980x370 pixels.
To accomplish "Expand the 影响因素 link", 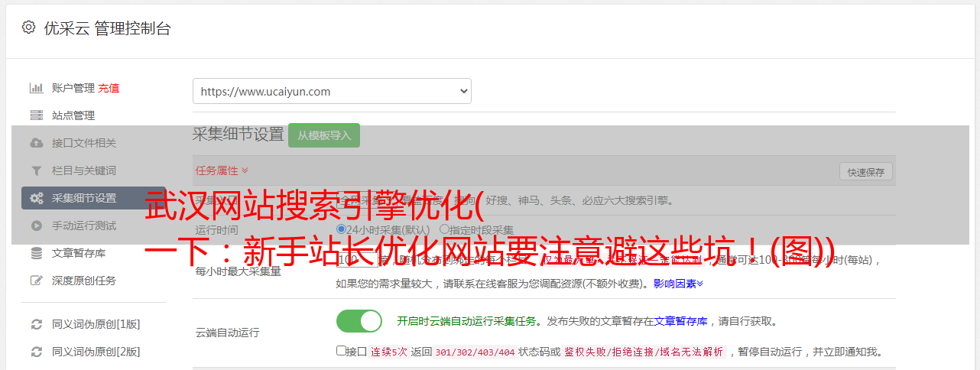I will [678, 283].
